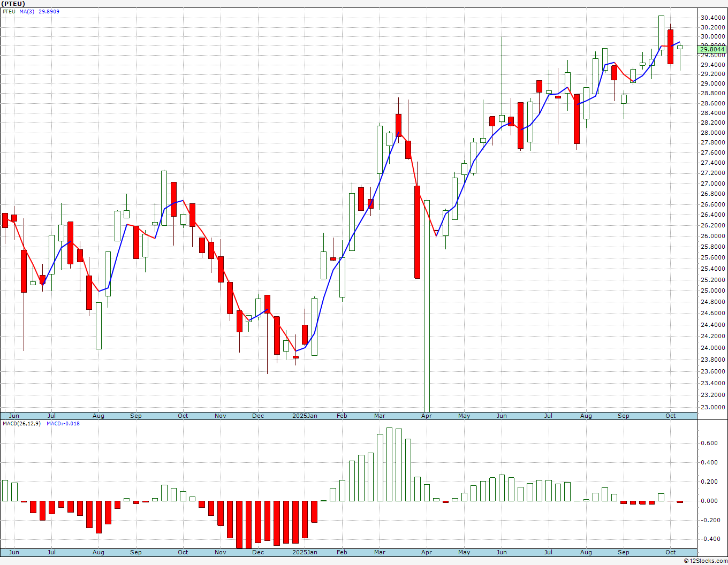Image resolution: width=728 pixels, height=565 pixels.
Task: Click Feb on the MACD panel axis
Action: pos(342,552)
